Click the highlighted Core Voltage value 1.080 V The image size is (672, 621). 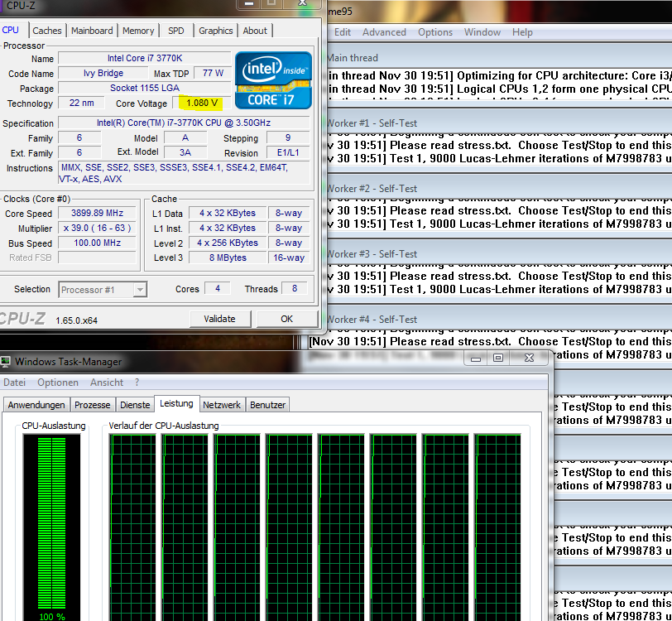[x=202, y=103]
